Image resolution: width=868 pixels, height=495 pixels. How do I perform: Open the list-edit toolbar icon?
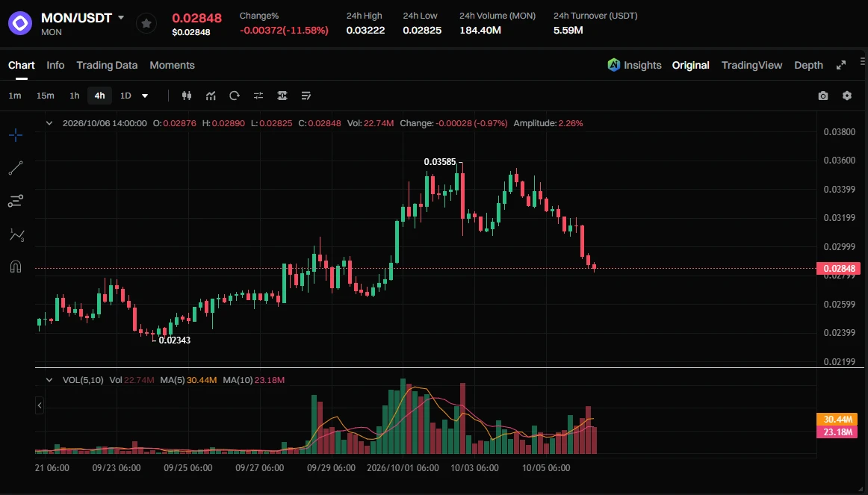[x=306, y=96]
